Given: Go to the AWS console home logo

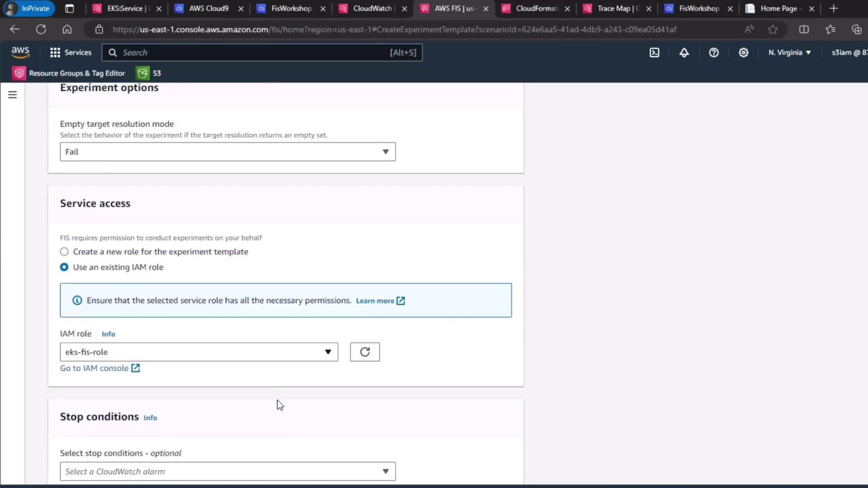Looking at the screenshot, I should (20, 52).
